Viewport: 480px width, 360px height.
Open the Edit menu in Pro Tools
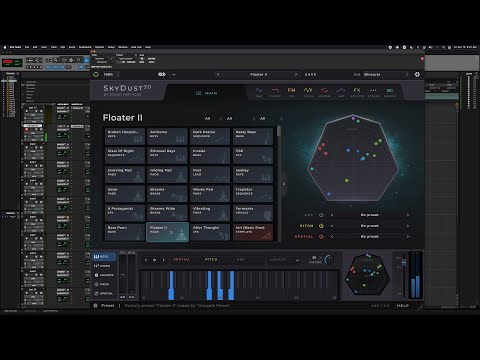(x=35, y=47)
